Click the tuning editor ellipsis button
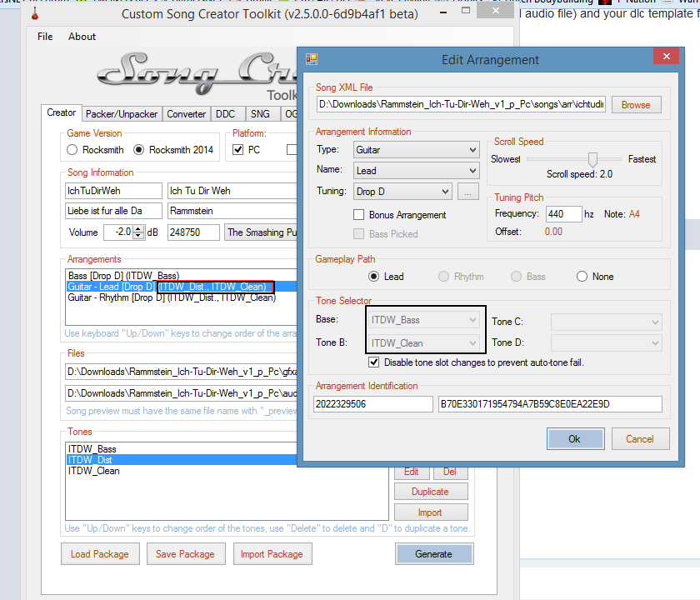 coord(467,192)
